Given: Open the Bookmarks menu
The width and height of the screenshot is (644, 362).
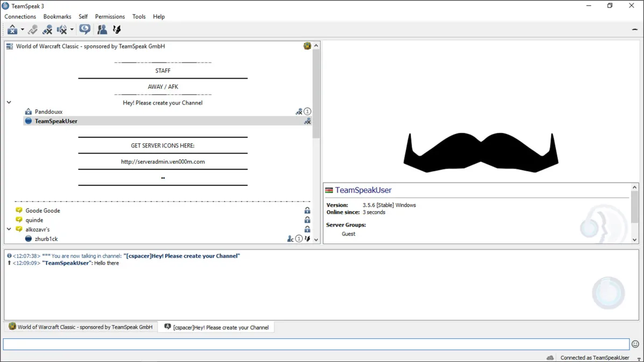Looking at the screenshot, I should click(57, 17).
